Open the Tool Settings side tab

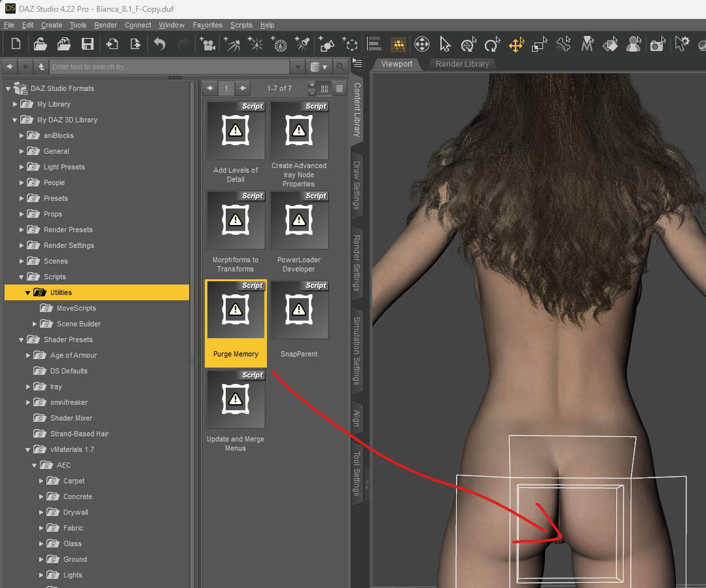point(357,474)
